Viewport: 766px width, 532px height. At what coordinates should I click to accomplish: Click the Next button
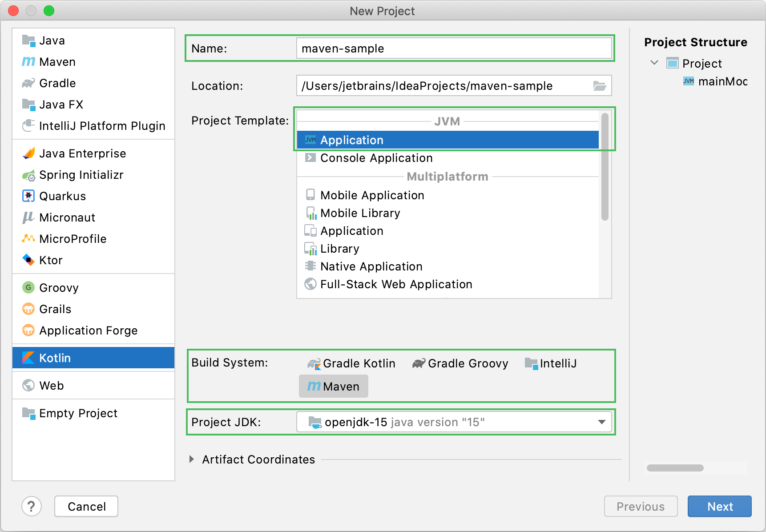720,506
